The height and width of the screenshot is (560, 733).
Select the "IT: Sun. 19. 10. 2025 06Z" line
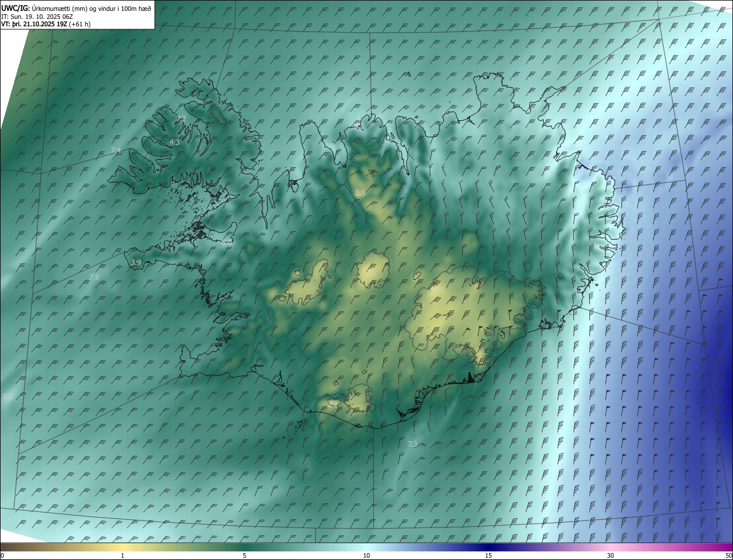pos(38,17)
